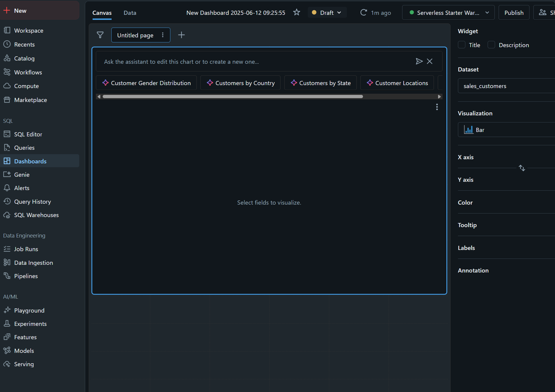The height and width of the screenshot is (392, 555).
Task: Click the Annotation section label
Action: [473, 270]
